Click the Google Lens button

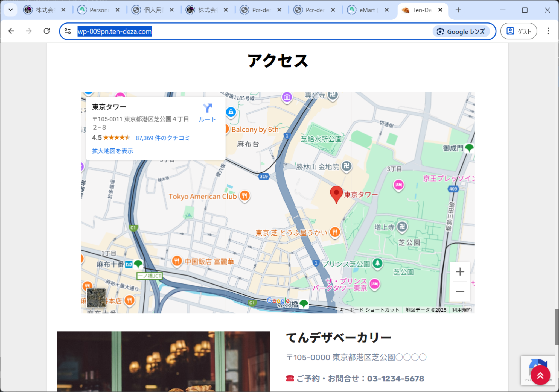click(461, 31)
